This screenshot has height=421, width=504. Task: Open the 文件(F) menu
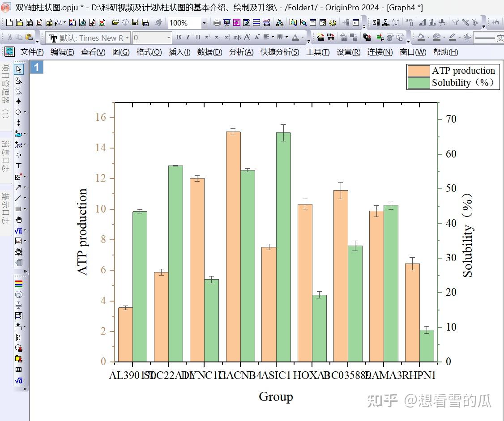pos(32,52)
